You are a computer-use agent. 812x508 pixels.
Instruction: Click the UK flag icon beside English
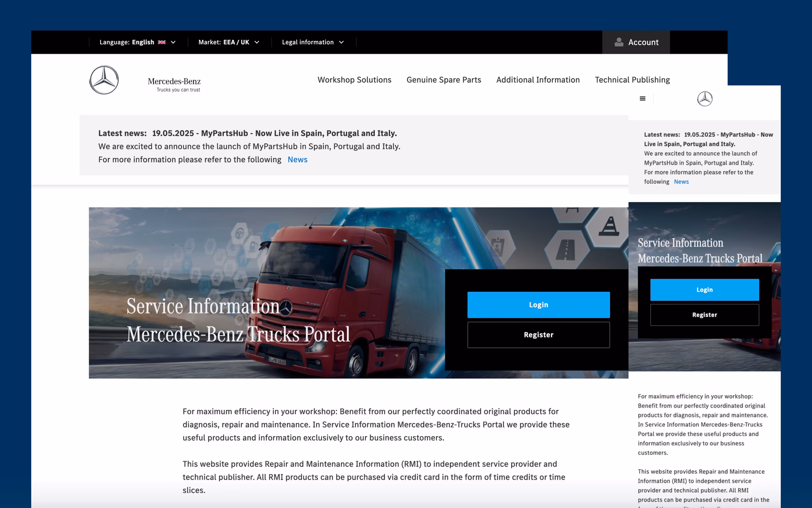[162, 42]
